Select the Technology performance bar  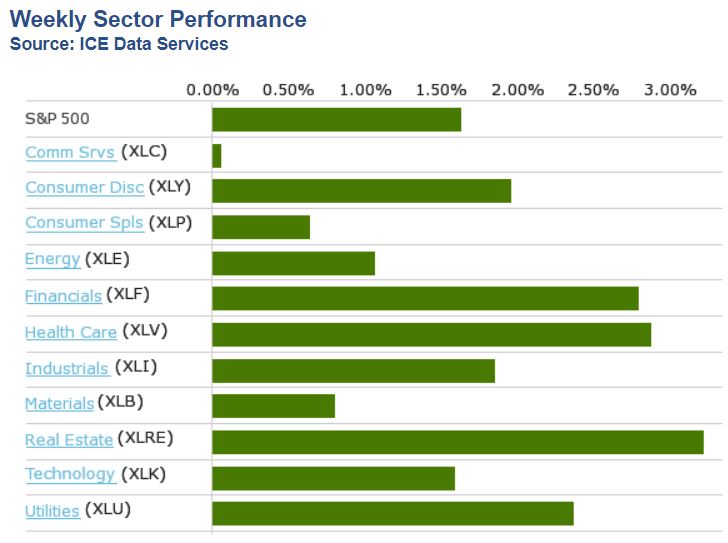[333, 478]
